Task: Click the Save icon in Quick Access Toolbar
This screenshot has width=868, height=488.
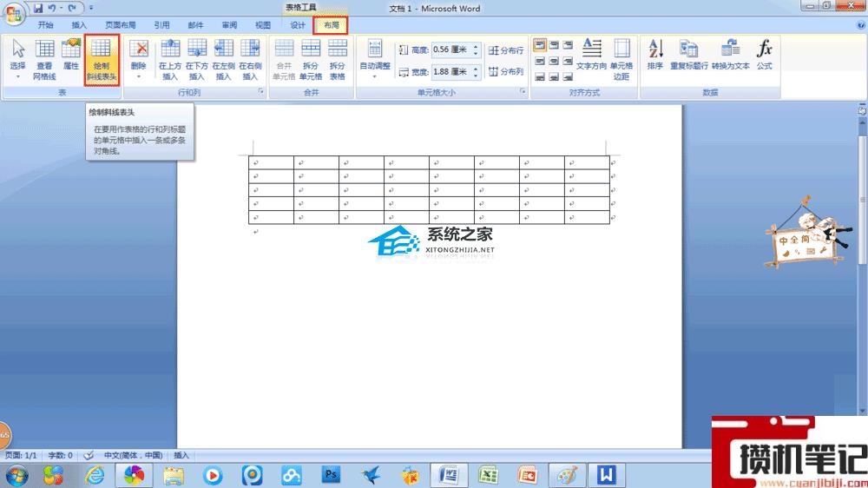Action: tap(37, 8)
